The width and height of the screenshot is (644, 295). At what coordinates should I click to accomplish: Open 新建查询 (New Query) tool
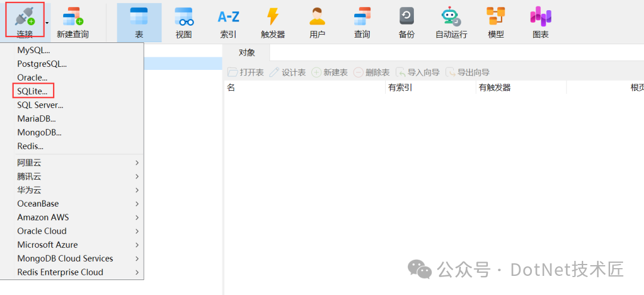coord(73,23)
